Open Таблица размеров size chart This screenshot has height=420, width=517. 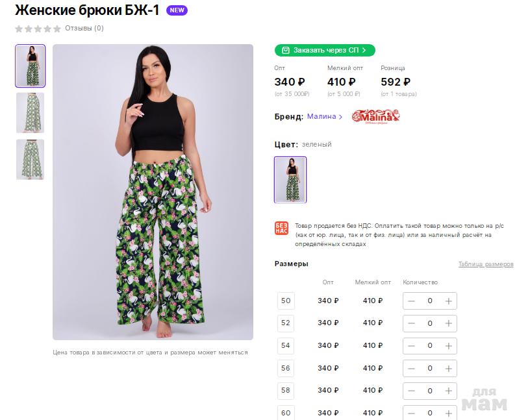pyautogui.click(x=486, y=264)
